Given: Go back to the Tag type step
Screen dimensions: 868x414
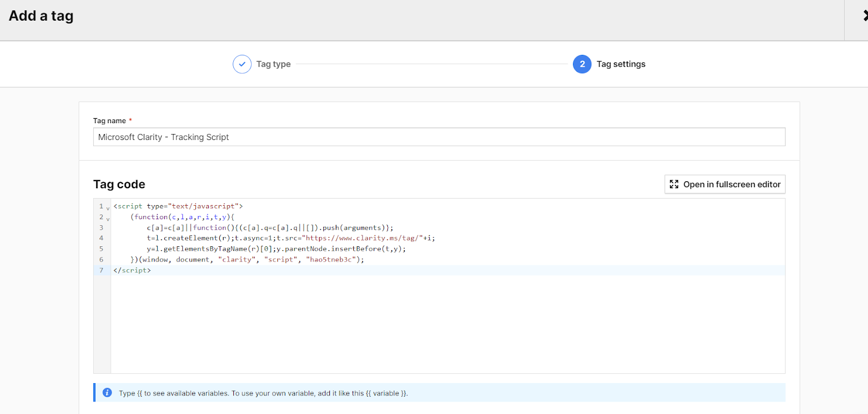Looking at the screenshot, I should coord(273,64).
